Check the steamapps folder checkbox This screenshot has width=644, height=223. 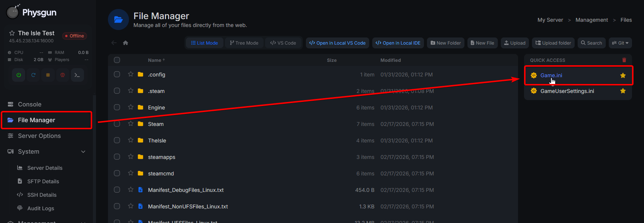point(117,157)
